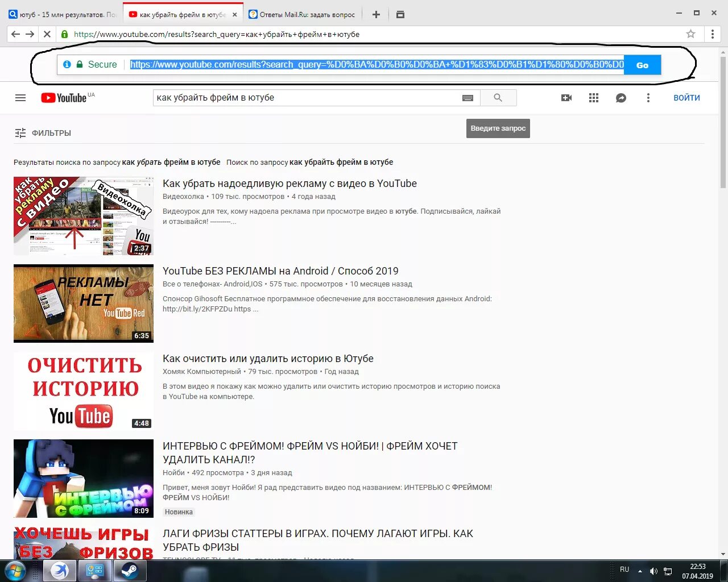Open 'ИНТЕРВЬЮ С ФРЕЙМОМ! ФРЕЙМ VS НОЙБИ' title
The width and height of the screenshot is (728, 582).
pos(310,453)
